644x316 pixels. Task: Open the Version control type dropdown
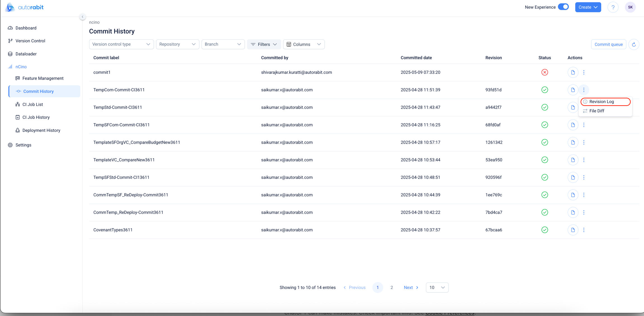[121, 44]
